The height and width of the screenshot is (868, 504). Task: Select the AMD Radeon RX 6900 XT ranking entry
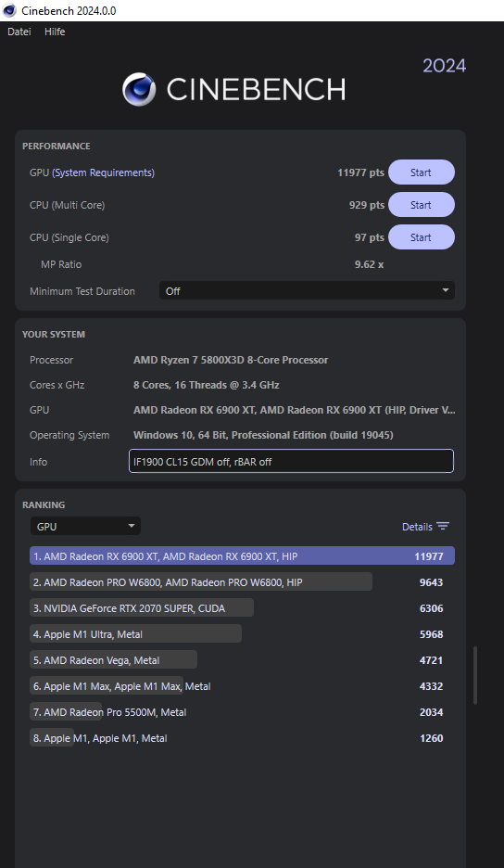[243, 556]
